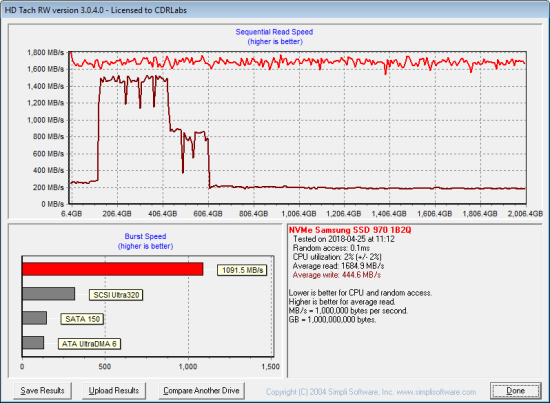550x403 pixels.
Task: Click the Average write 444.6 MB/s line
Action: (x=337, y=275)
